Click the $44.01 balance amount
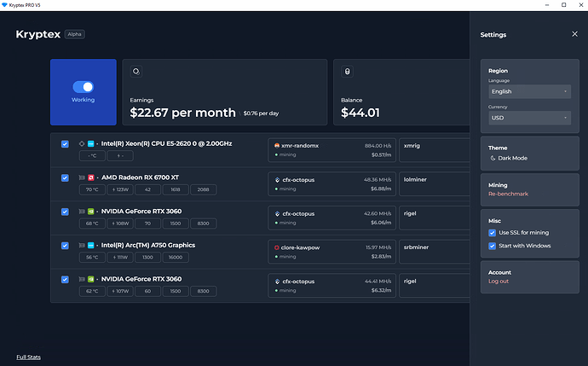 [x=360, y=113]
